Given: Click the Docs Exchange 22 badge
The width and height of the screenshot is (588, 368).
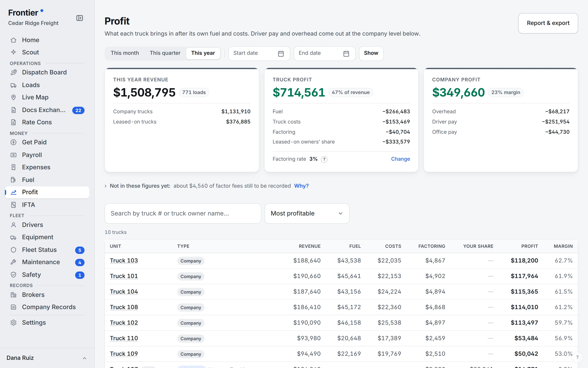Looking at the screenshot, I should point(78,110).
